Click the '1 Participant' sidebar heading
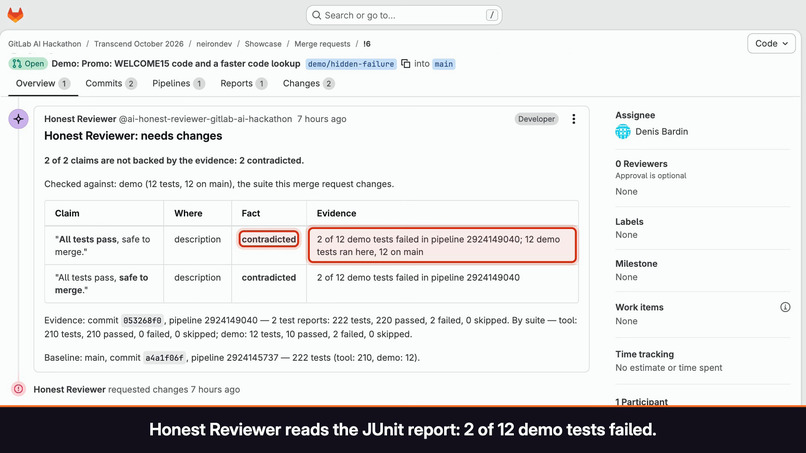This screenshot has width=806, height=453. coord(642,402)
